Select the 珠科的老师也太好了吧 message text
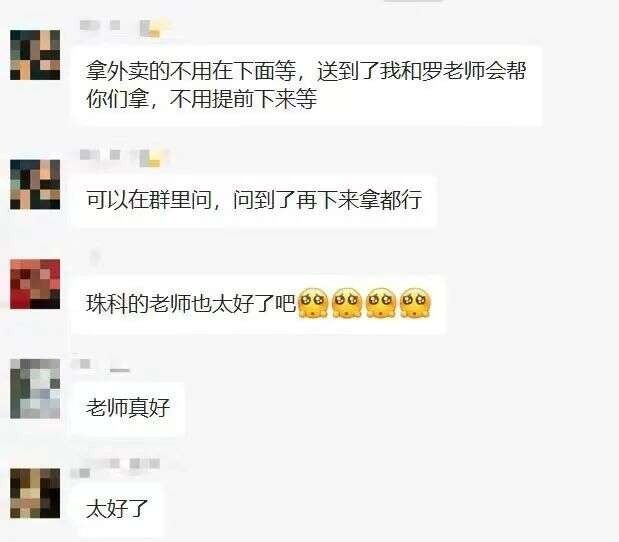The width and height of the screenshot is (619, 542). click(x=191, y=304)
